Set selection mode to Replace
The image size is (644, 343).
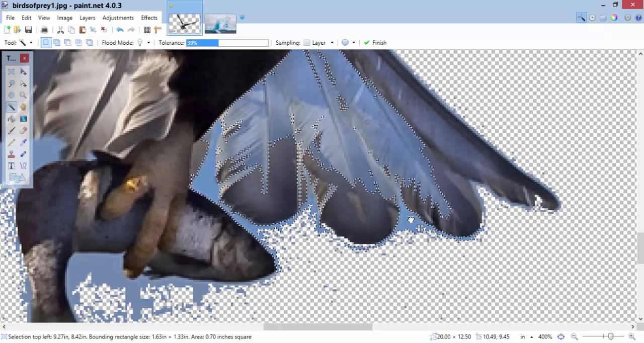pyautogui.click(x=46, y=43)
